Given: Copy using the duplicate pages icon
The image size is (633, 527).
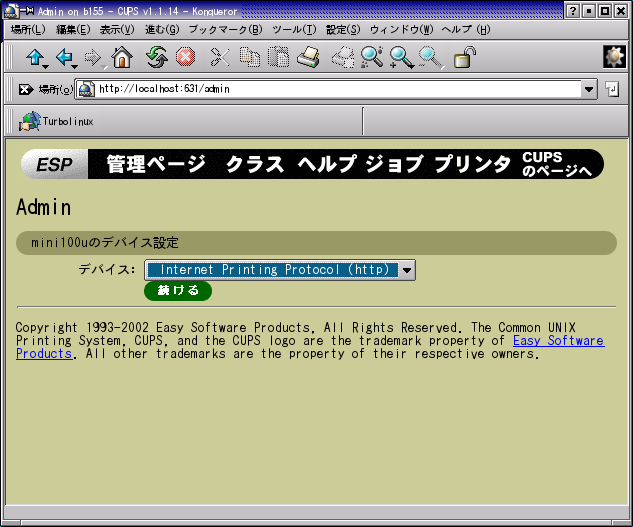Looking at the screenshot, I should point(250,57).
